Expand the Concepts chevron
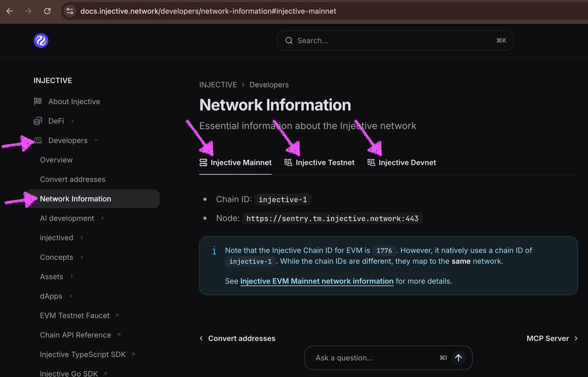 coord(81,257)
